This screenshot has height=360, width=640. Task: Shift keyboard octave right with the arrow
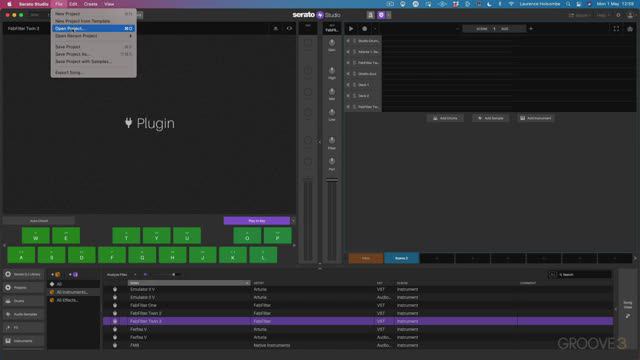294,245
